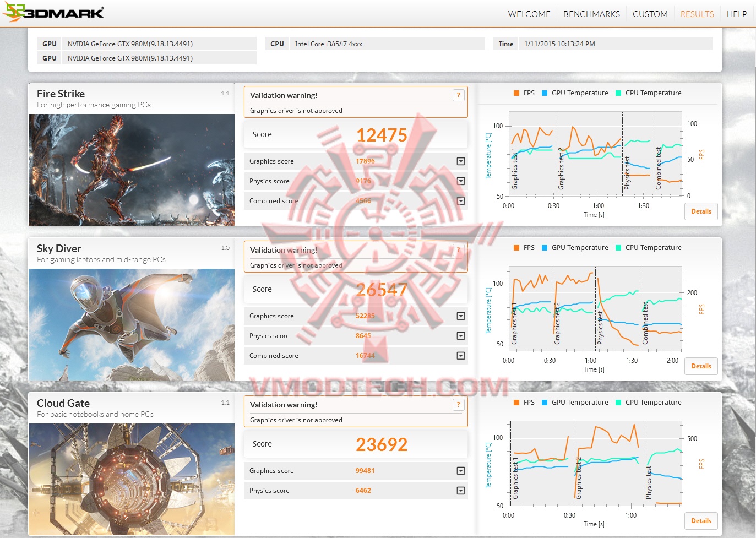Image resolution: width=756 pixels, height=538 pixels.
Task: Select the Fire Strike score 12475
Action: tap(382, 135)
